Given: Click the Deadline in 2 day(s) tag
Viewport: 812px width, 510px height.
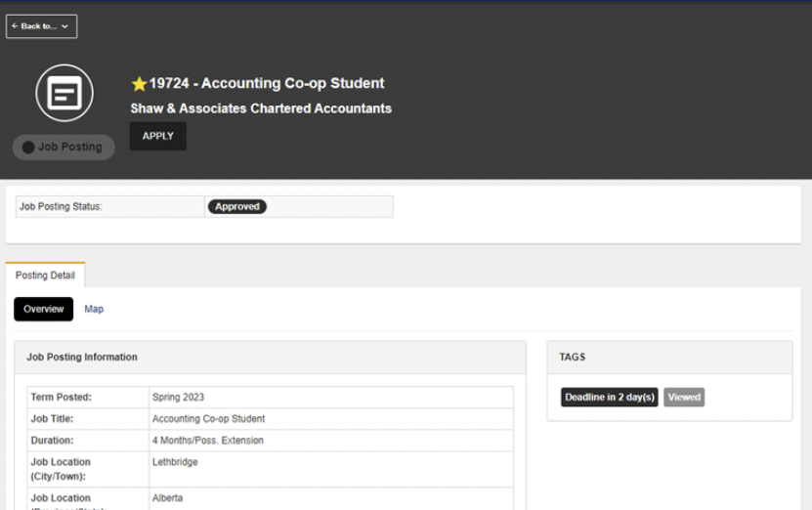Looking at the screenshot, I should pyautogui.click(x=609, y=398).
